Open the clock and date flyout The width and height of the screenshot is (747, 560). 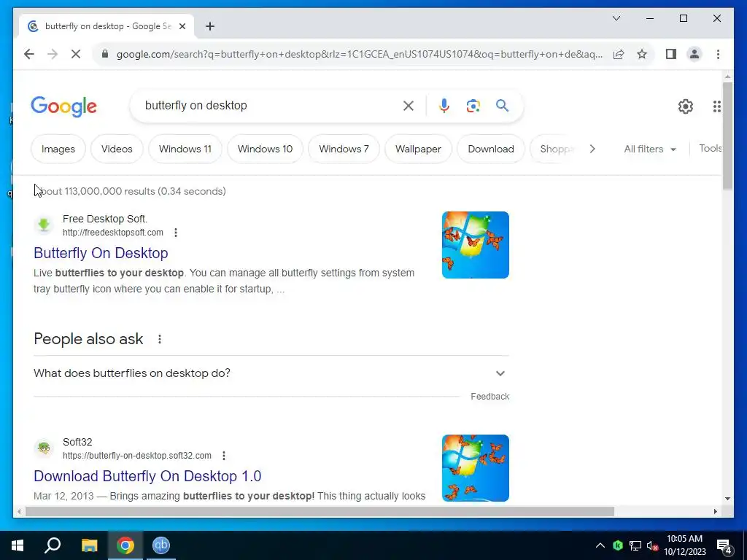click(x=684, y=545)
